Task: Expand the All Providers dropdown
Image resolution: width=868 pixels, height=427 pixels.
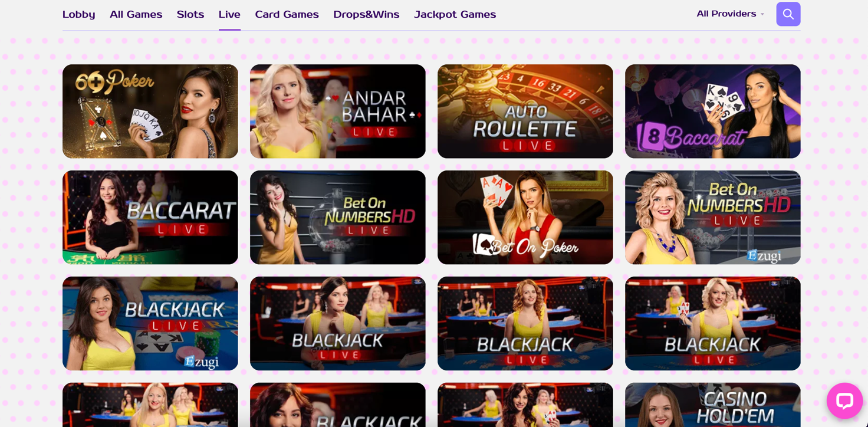Action: coord(730,14)
